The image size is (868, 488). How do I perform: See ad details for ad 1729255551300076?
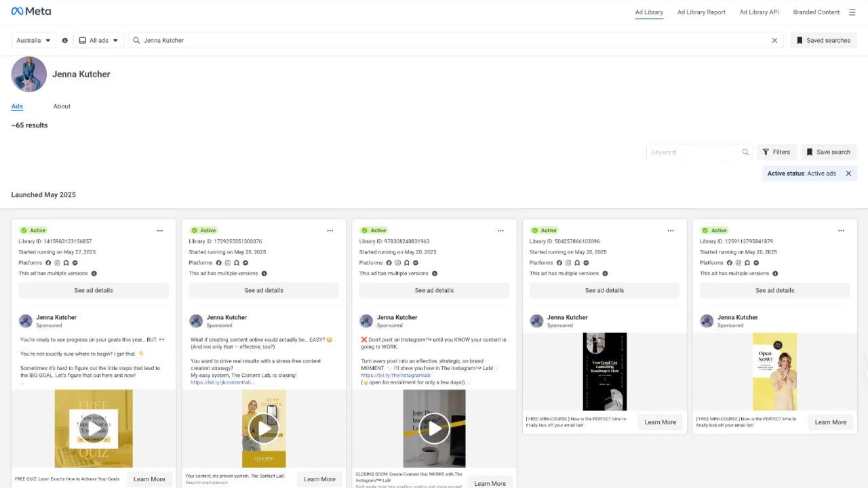pyautogui.click(x=264, y=290)
